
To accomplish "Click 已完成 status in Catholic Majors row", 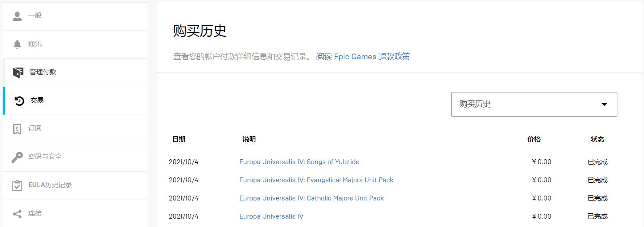I will (x=597, y=198).
